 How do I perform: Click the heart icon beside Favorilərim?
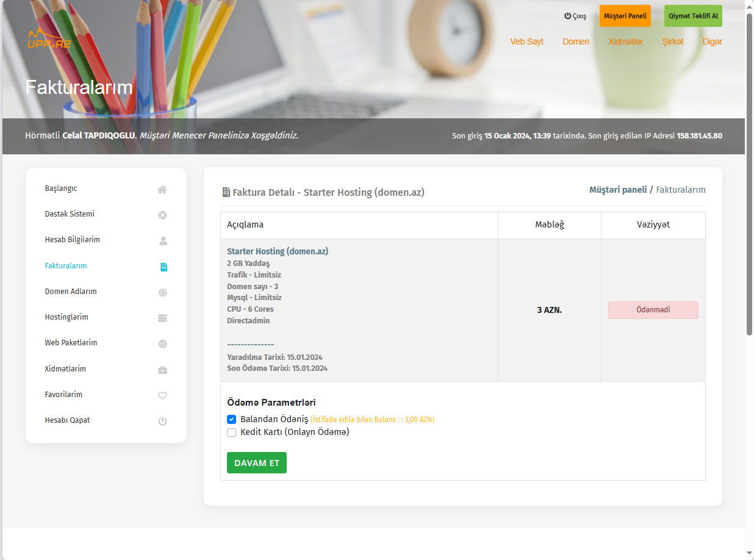click(x=162, y=396)
